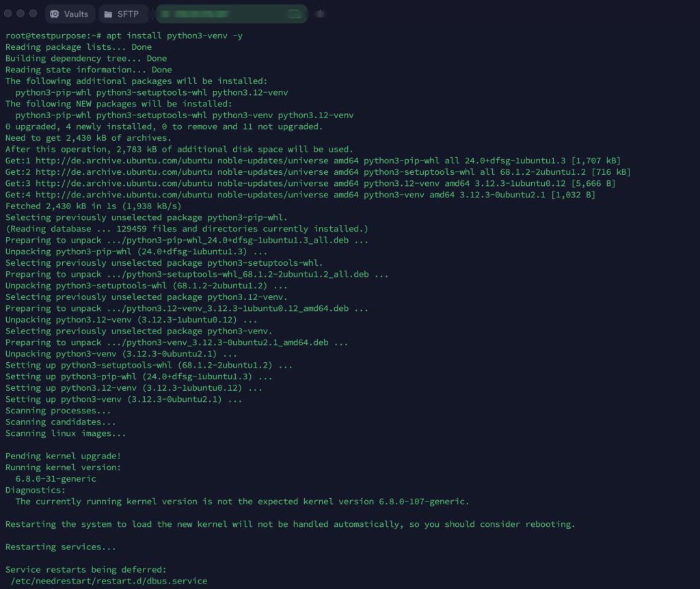Close the window using the leftmost window dot

[9, 14]
